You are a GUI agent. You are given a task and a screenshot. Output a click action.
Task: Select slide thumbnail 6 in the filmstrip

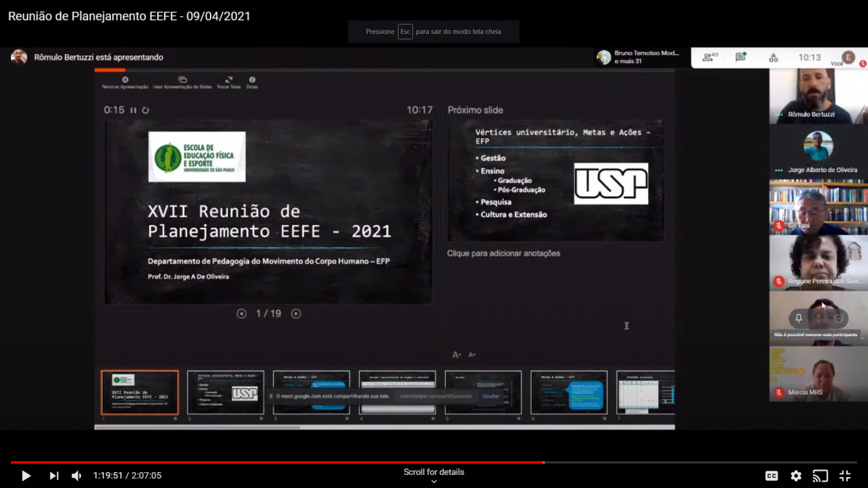569,393
